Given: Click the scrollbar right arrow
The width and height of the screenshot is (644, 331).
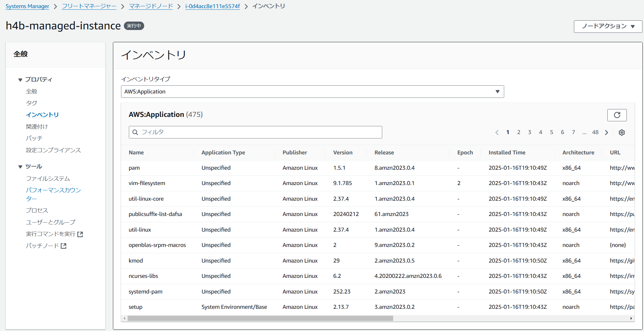Looking at the screenshot, I should tap(631, 318).
